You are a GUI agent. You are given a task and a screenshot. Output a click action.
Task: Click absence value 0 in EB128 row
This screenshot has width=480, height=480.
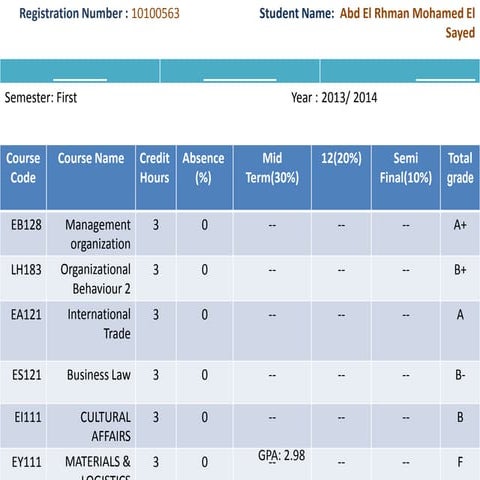(x=204, y=225)
